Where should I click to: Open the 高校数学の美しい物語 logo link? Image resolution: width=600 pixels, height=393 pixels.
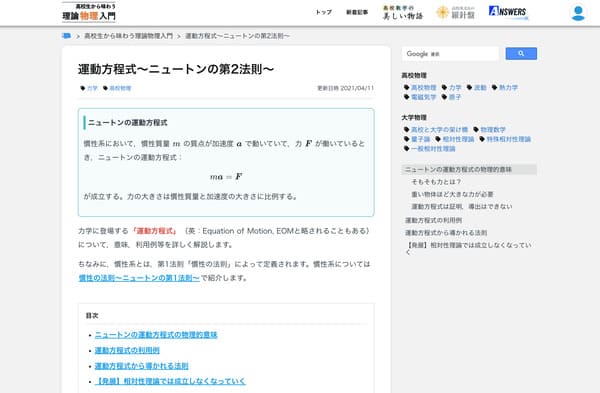[x=403, y=13]
